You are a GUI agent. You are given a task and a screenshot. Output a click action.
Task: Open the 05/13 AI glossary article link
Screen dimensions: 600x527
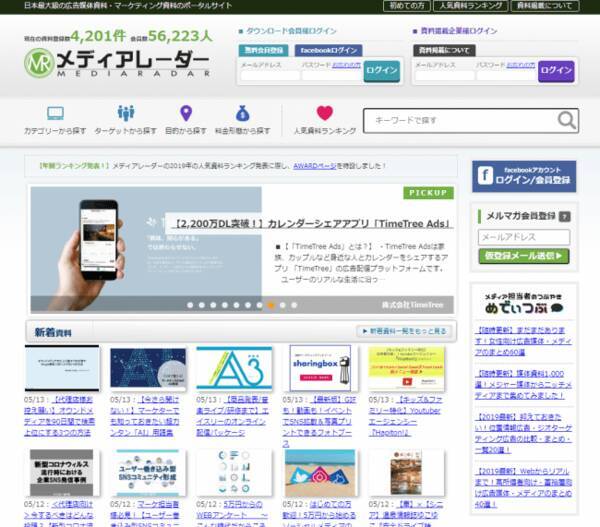click(145, 416)
